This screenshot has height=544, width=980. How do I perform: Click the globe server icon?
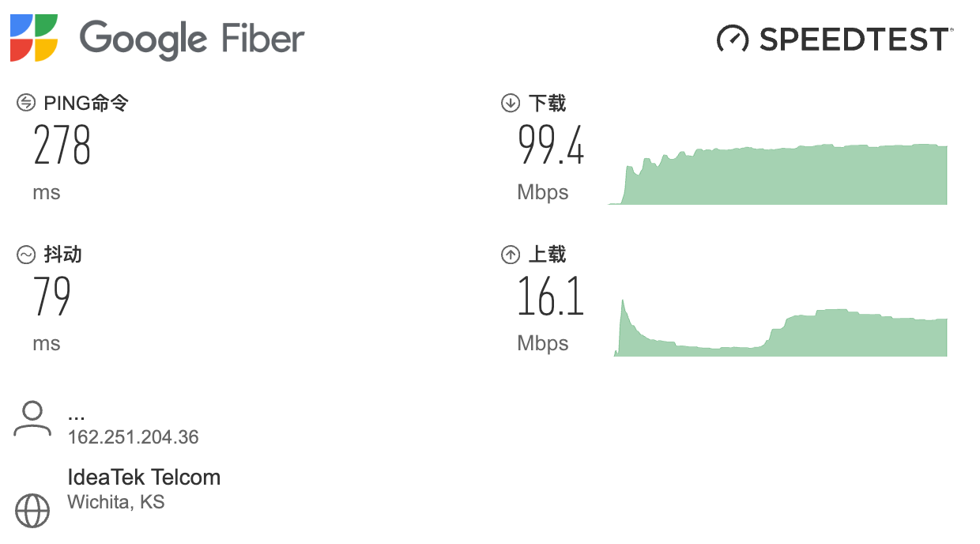(32, 510)
